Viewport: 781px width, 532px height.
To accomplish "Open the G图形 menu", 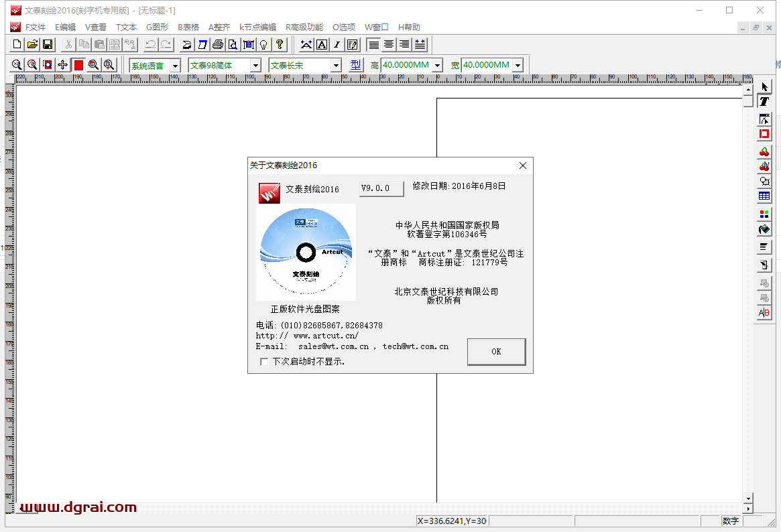I will tap(157, 27).
